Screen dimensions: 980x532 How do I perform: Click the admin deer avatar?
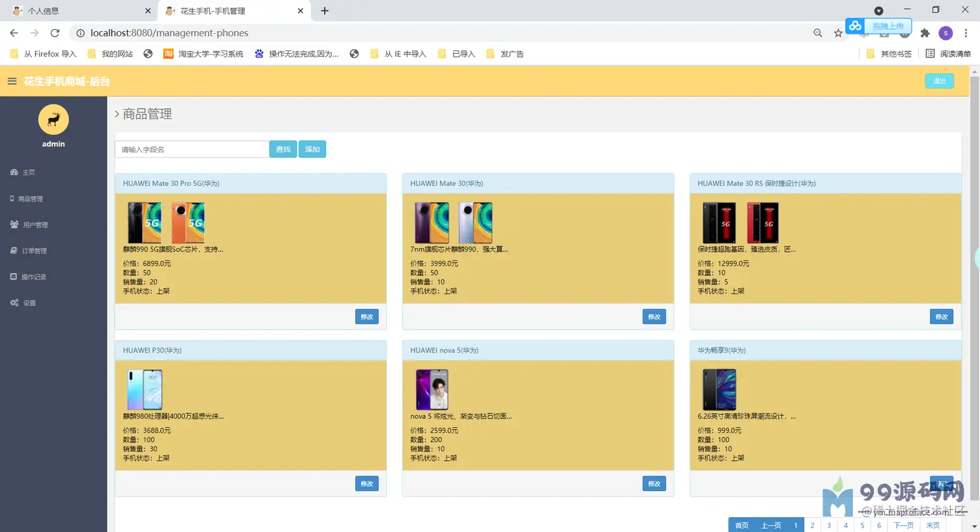53,120
